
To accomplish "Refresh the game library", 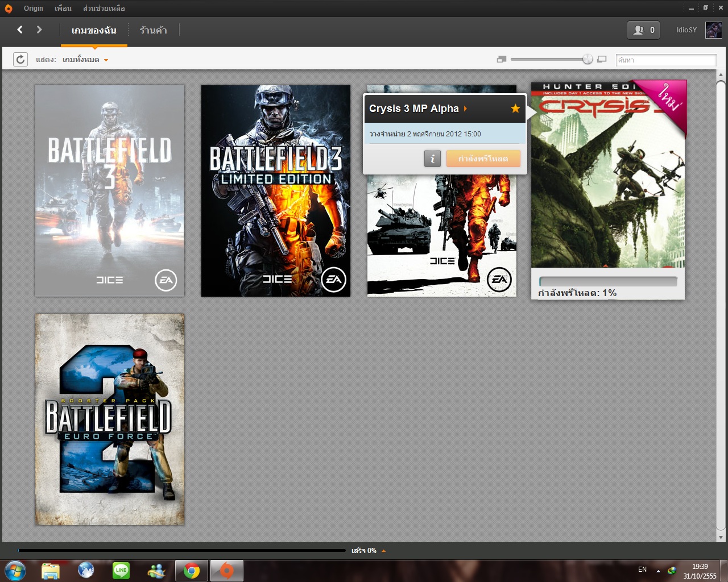I will [20, 59].
